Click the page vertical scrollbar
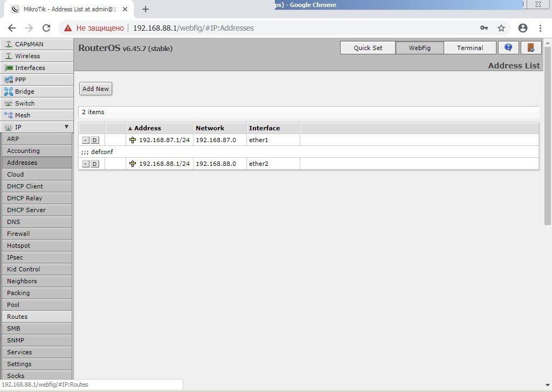552x392 pixels. coord(548,135)
